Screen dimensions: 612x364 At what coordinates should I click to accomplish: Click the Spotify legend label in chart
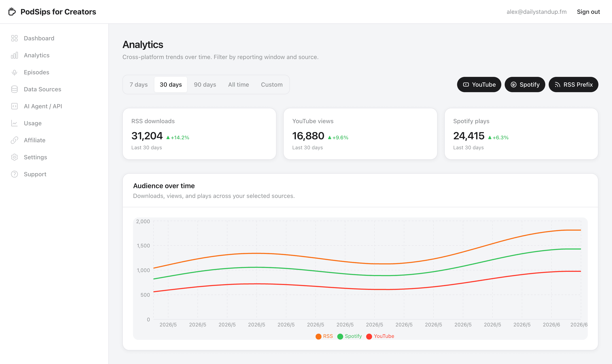(x=353, y=336)
